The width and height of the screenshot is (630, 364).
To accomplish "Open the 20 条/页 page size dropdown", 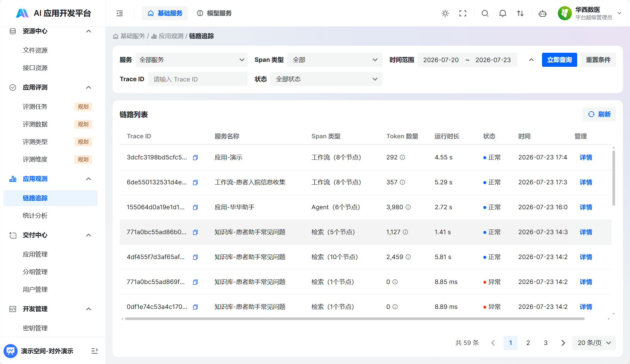I will pos(594,343).
